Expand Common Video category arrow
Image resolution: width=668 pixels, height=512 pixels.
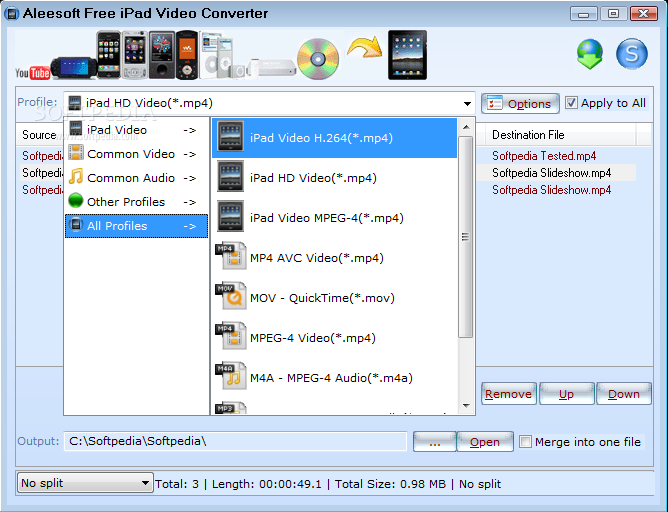[x=190, y=154]
